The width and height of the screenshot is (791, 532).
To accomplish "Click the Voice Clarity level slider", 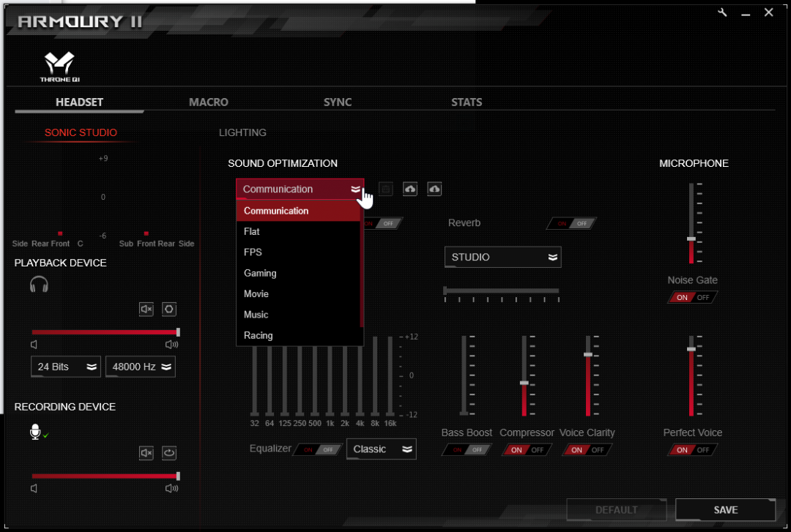I will (588, 375).
